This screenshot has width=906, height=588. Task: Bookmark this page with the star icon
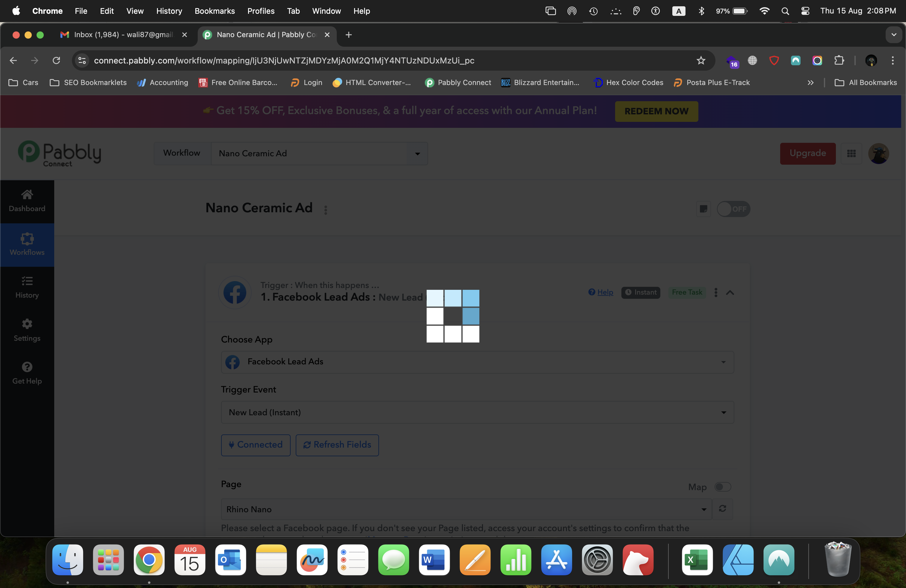[701, 60]
